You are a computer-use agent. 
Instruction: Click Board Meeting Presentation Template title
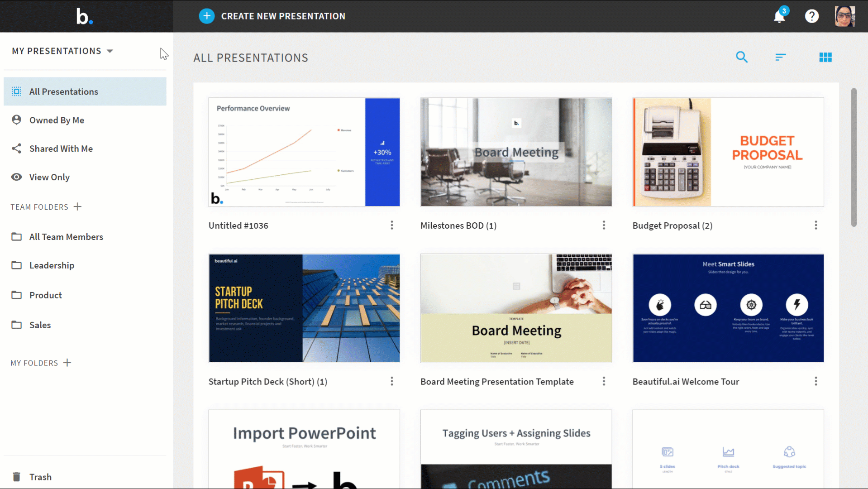click(497, 382)
